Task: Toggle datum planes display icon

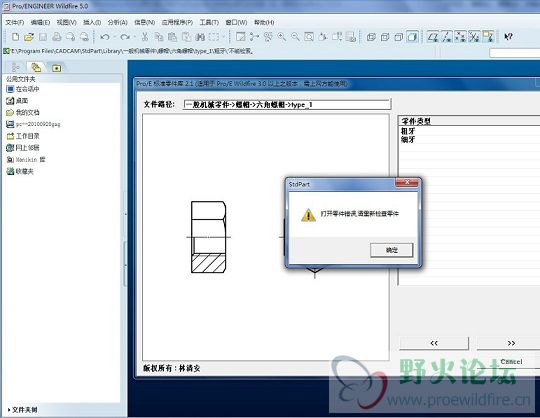Action: coord(433,36)
